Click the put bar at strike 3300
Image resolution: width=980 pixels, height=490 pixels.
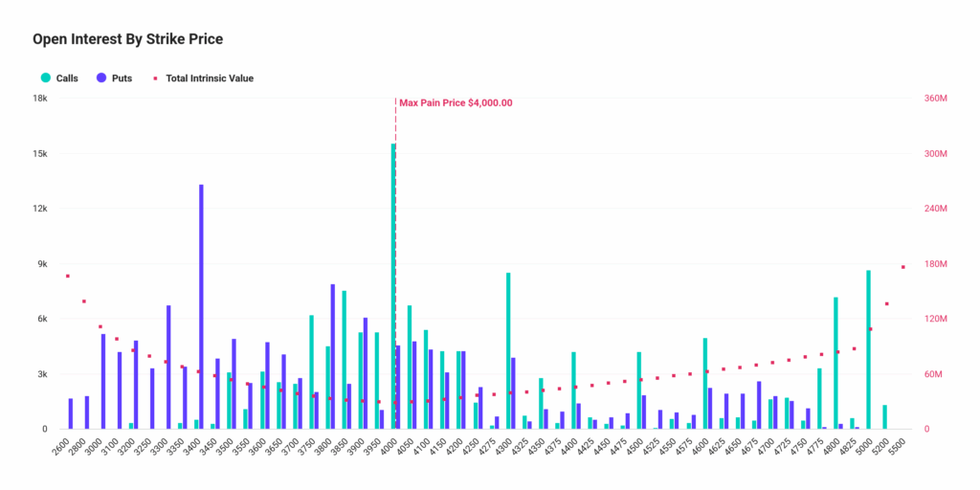(x=168, y=367)
